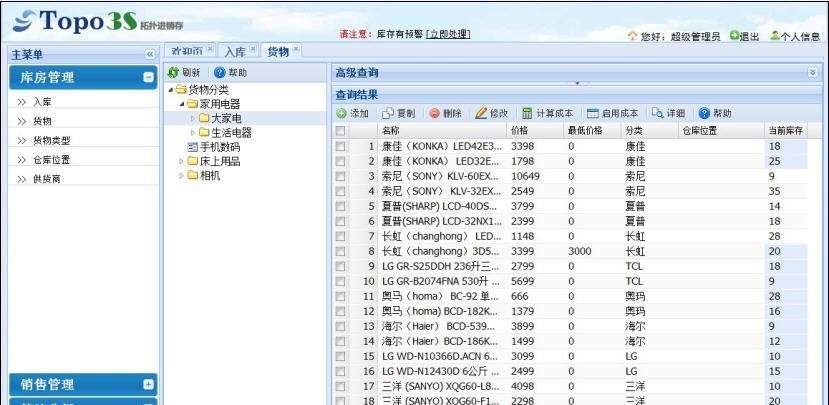829x405 pixels.
Task: Click the collapse handle below 高级查询
Action: pos(577,83)
